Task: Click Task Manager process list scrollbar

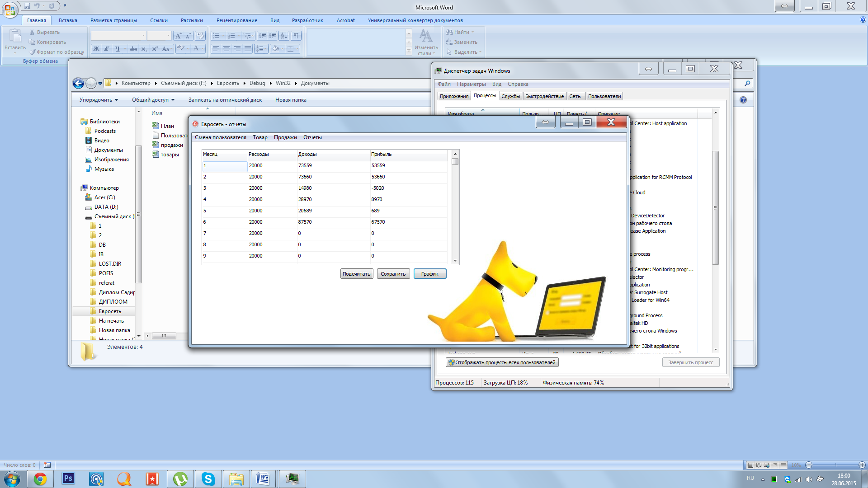Action: coord(715,230)
